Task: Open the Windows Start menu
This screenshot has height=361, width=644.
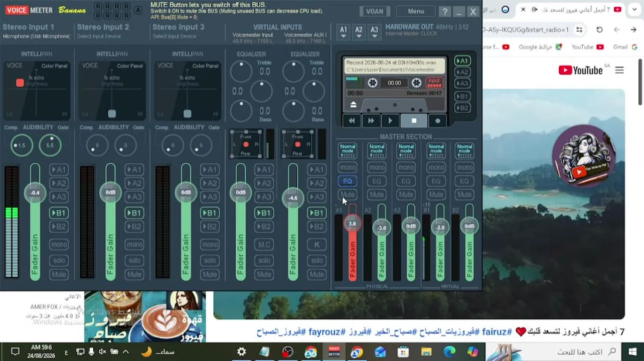Action: coord(632,351)
